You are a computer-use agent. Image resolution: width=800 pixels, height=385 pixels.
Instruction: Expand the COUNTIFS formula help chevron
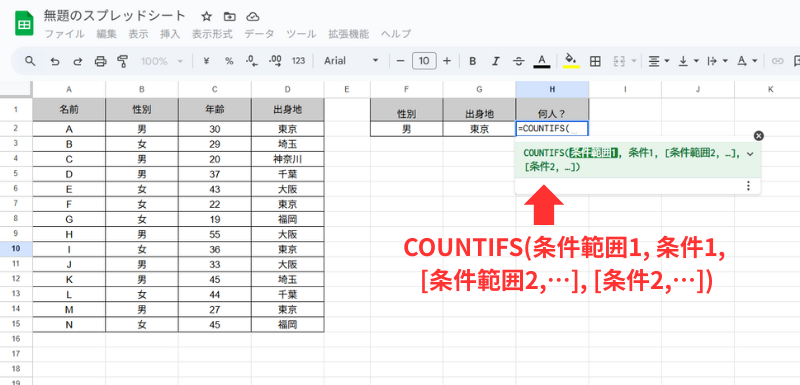pyautogui.click(x=749, y=153)
